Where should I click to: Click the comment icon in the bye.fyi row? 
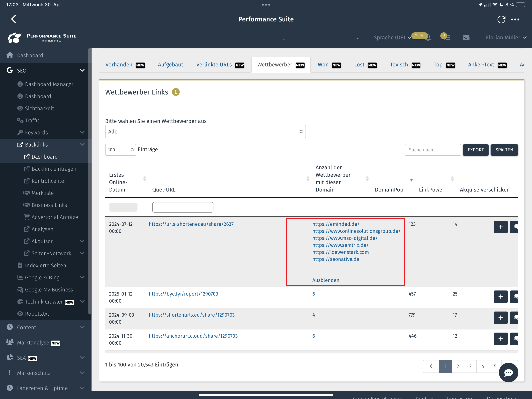pyautogui.click(x=514, y=297)
